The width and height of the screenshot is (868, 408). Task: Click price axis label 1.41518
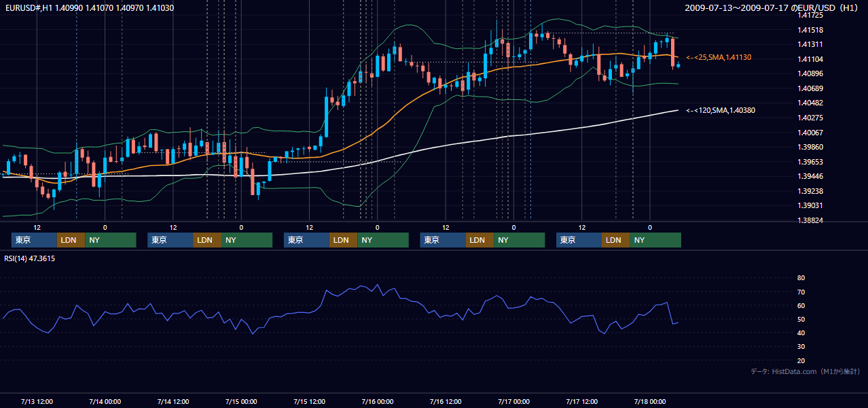pos(811,30)
